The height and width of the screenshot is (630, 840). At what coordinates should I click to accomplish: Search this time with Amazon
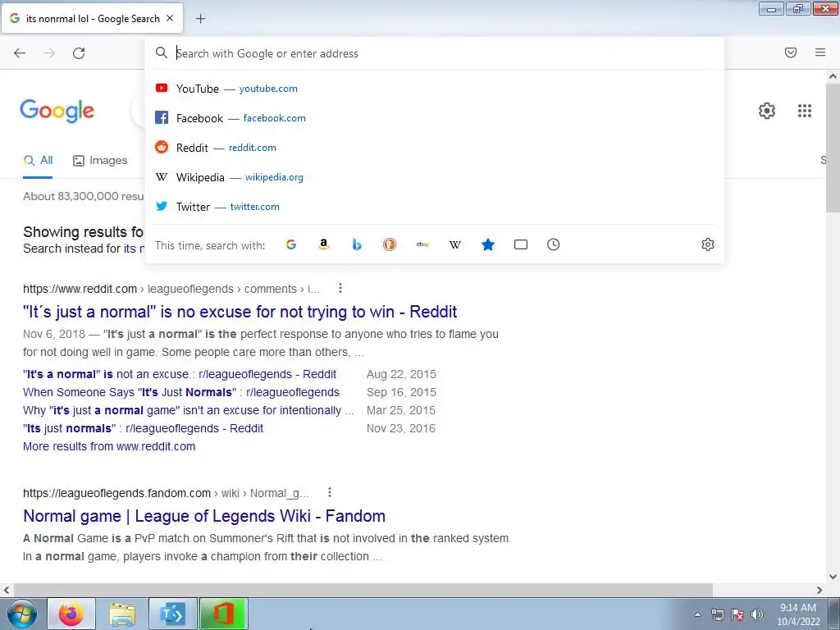[323, 244]
